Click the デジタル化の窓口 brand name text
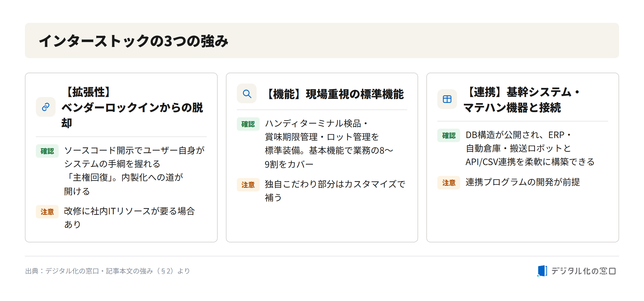The height and width of the screenshot is (301, 644). [583, 271]
